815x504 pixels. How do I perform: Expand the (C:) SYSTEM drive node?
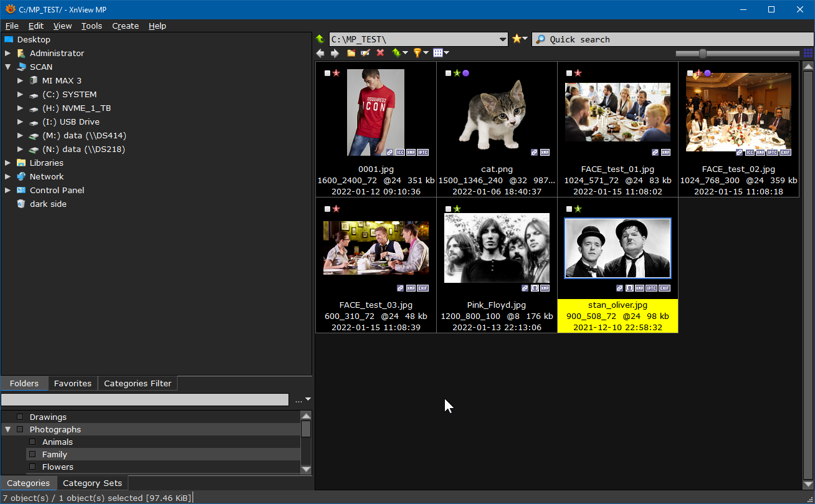21,94
